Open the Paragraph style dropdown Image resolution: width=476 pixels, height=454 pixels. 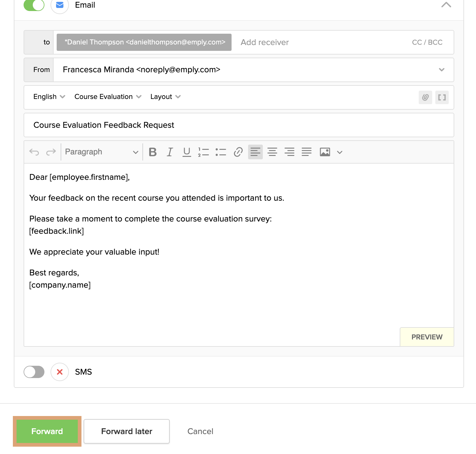click(102, 152)
